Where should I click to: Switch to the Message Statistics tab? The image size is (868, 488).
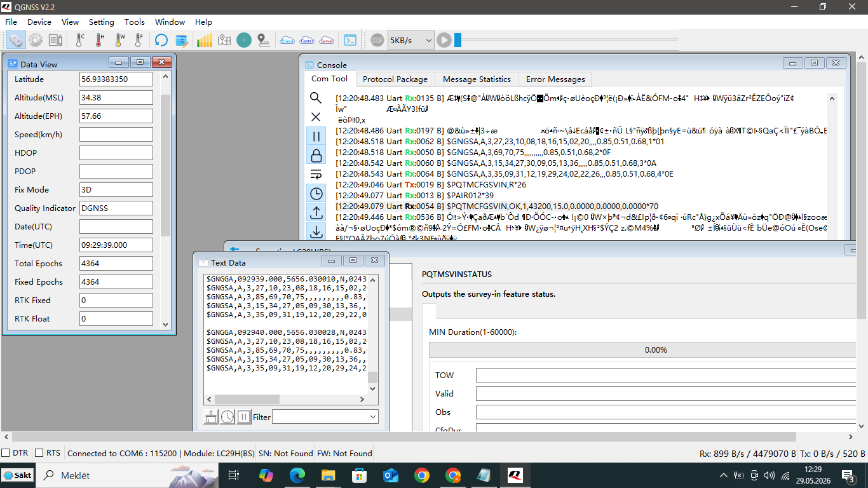coord(477,79)
